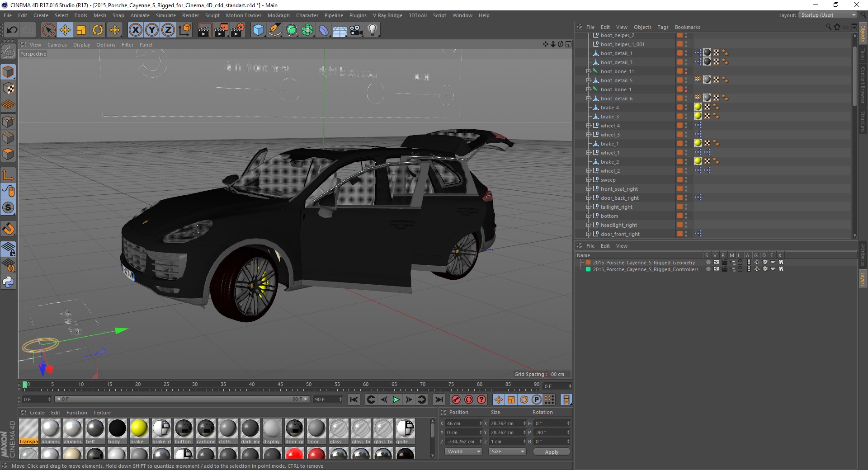The width and height of the screenshot is (868, 470).
Task: Open the Material Manager Texture menu
Action: click(x=102, y=413)
